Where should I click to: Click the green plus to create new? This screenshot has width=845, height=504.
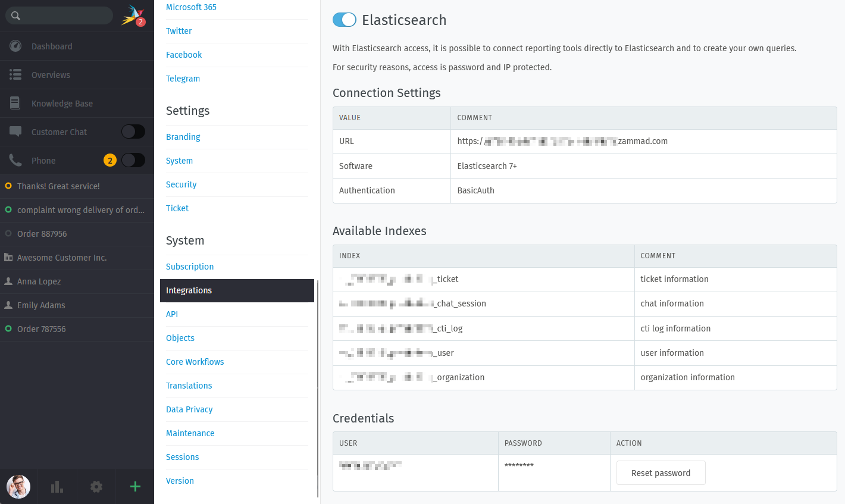135,487
